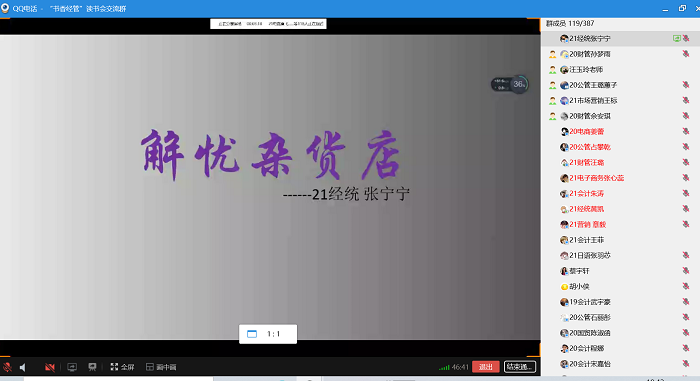Click the orange admin badge beside 20财管孙梦雨
This screenshot has width=700, height=381.
[553, 54]
